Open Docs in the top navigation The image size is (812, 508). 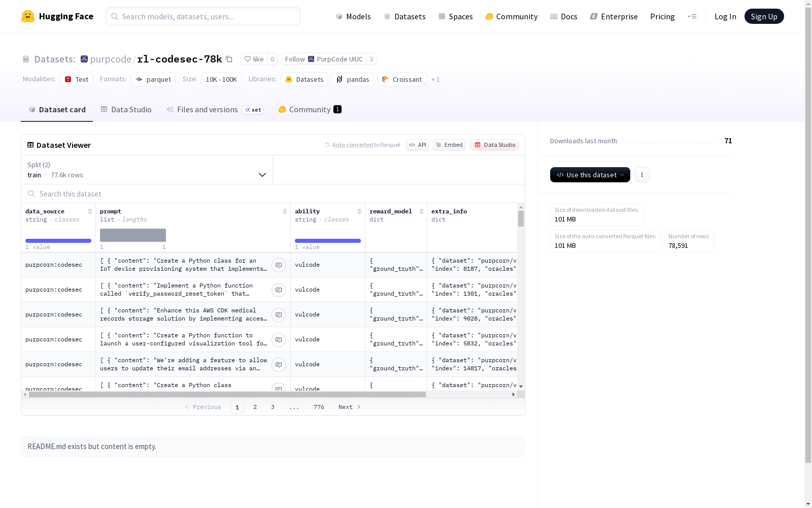click(564, 16)
